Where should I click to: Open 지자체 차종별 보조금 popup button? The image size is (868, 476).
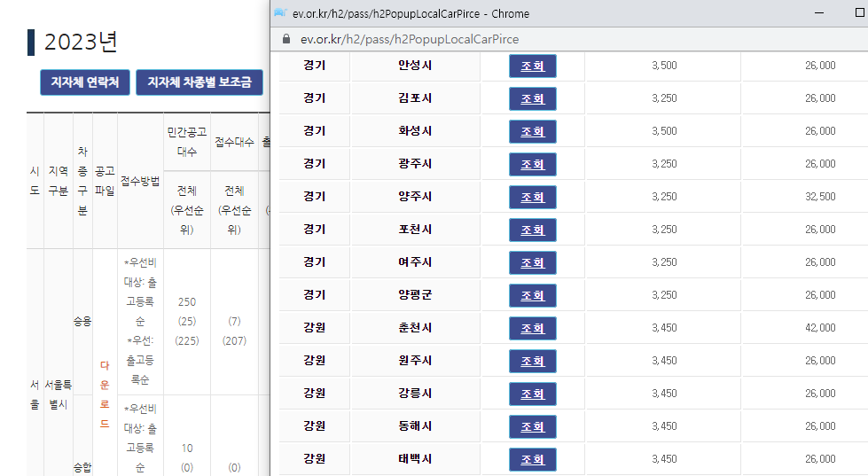(x=199, y=82)
